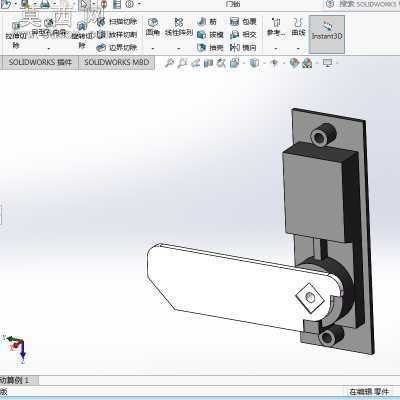Start the 线性阵列 linear pattern tool
400x400 pixels.
tap(179, 27)
